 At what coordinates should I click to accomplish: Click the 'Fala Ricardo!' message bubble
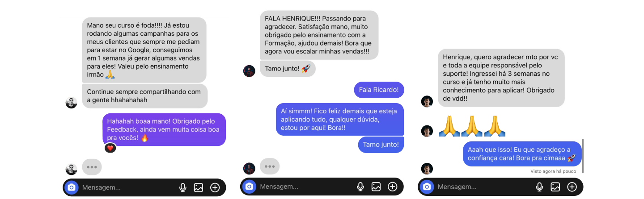[x=379, y=90]
